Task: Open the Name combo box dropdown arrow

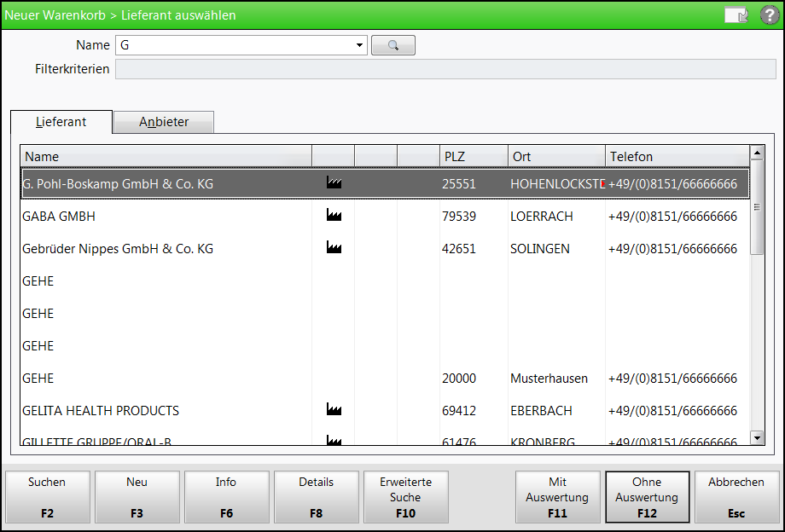Action: [x=359, y=45]
